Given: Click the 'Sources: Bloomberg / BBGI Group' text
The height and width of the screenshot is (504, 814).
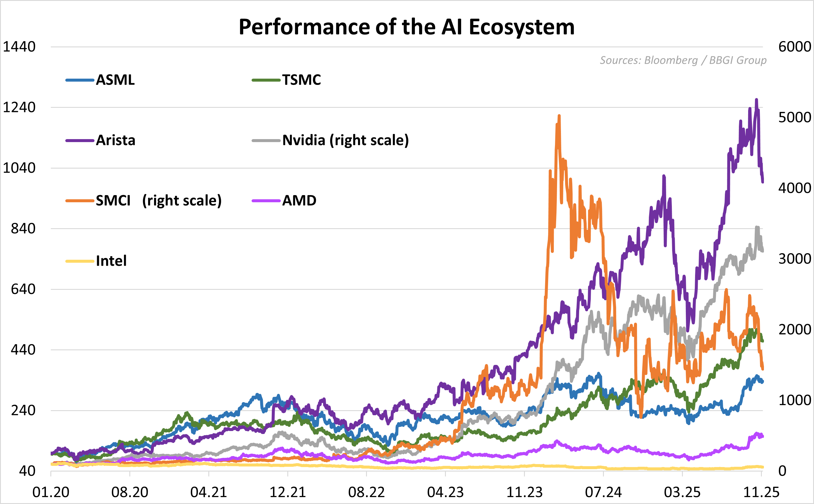Looking at the screenshot, I should pyautogui.click(x=683, y=60).
